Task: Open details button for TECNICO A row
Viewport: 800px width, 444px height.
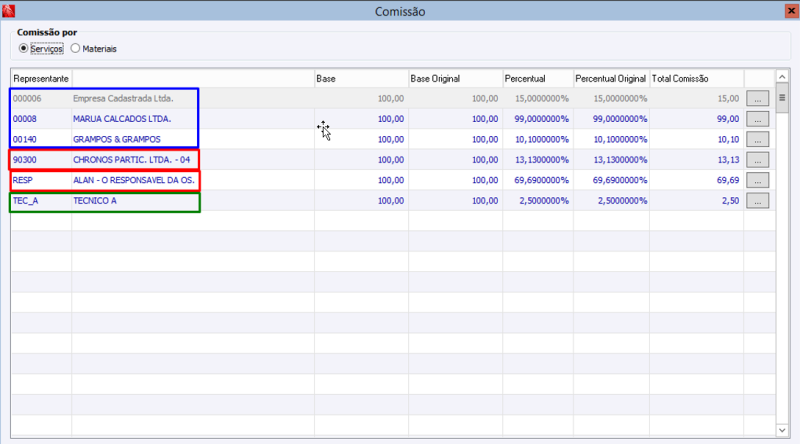Action: [x=758, y=201]
